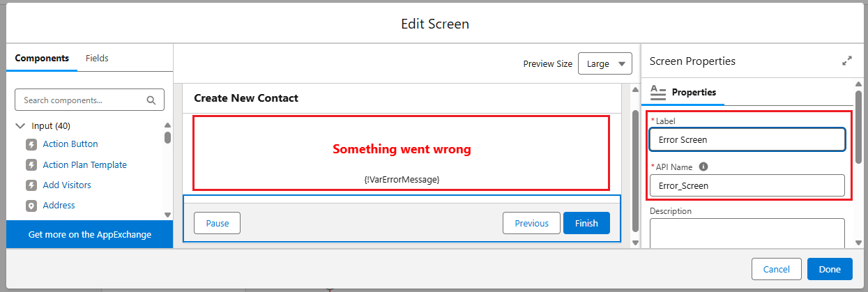The height and width of the screenshot is (292, 868).
Task: Click the Properties section icon
Action: point(658,92)
